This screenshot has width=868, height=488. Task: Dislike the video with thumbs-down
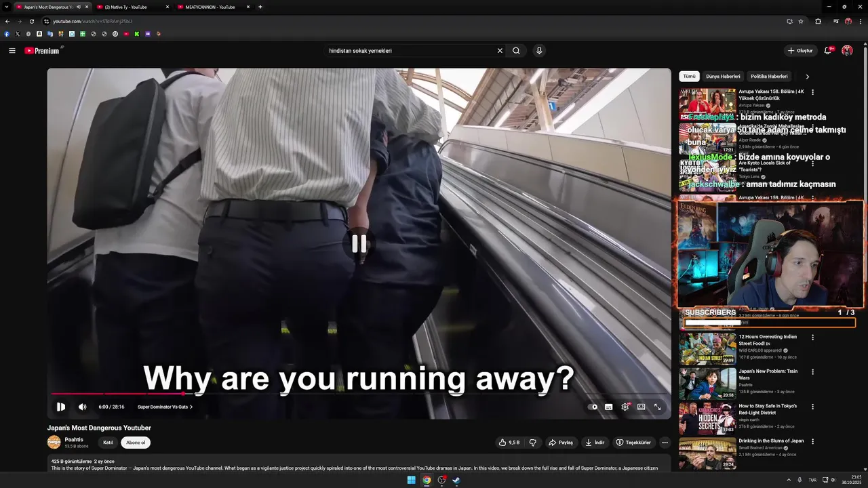tap(533, 443)
